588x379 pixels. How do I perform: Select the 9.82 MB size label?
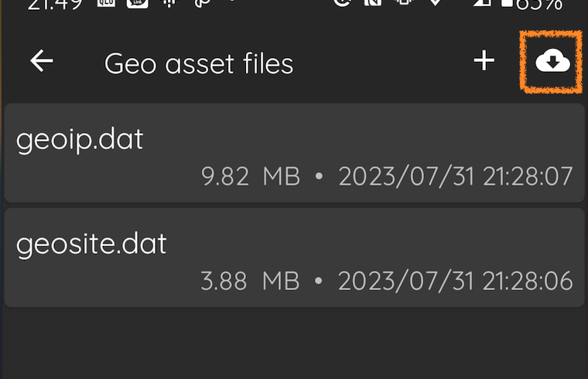click(x=251, y=176)
